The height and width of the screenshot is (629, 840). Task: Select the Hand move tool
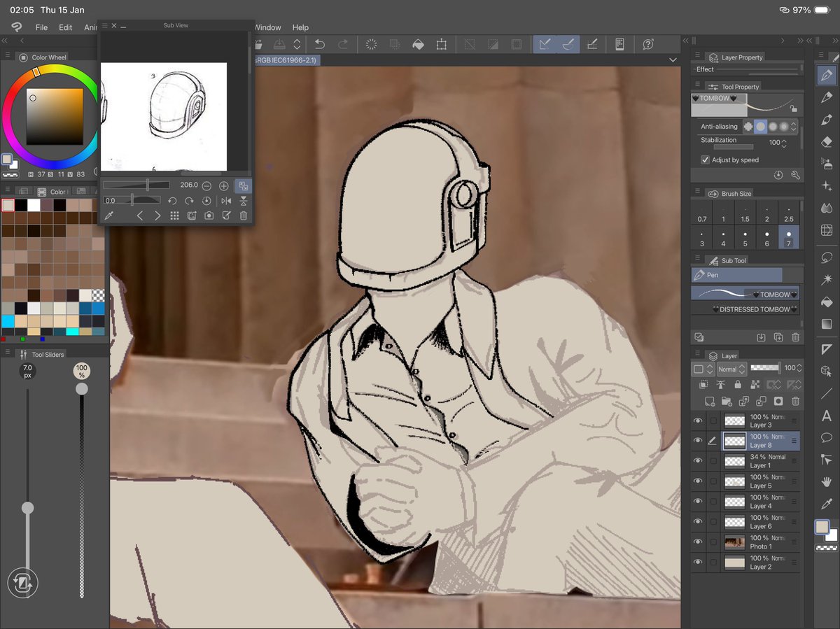pyautogui.click(x=827, y=481)
